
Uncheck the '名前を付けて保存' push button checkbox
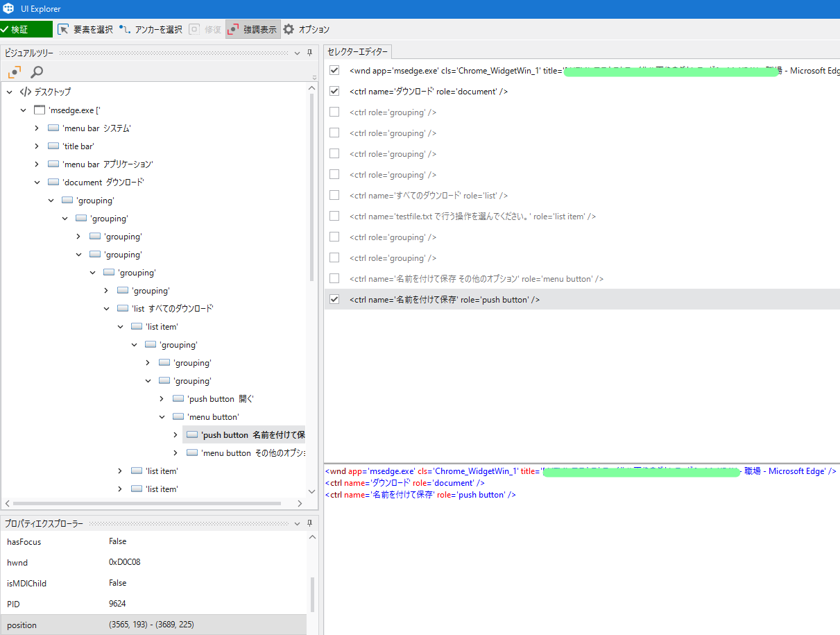coord(334,299)
